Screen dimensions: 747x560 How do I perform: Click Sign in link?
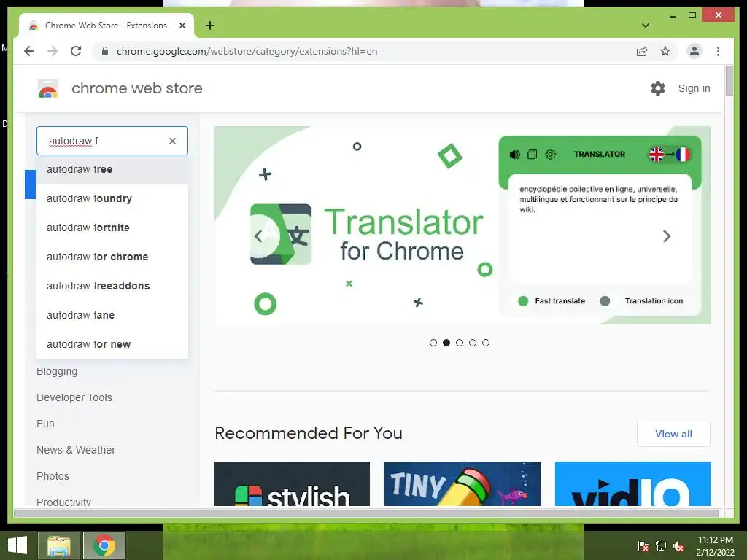point(694,88)
